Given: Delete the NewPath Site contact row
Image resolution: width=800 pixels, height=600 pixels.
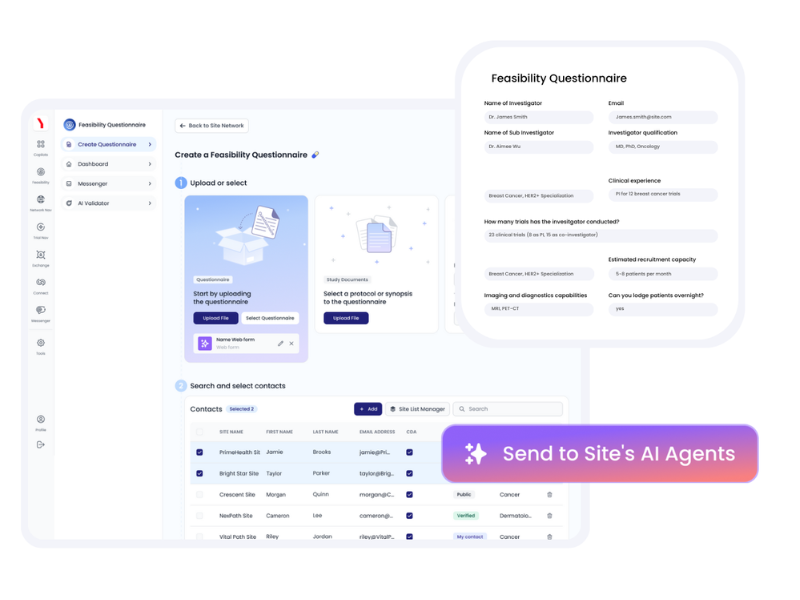Looking at the screenshot, I should (549, 515).
